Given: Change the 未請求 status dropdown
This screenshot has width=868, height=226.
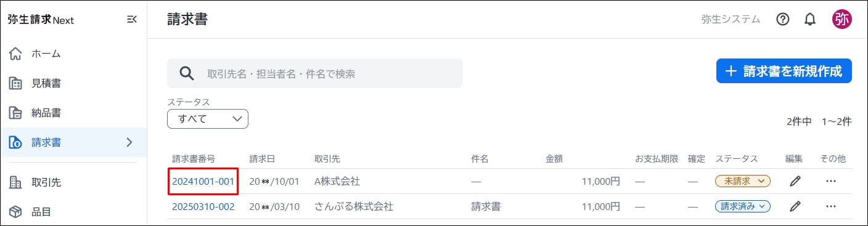Looking at the screenshot, I should tap(743, 181).
